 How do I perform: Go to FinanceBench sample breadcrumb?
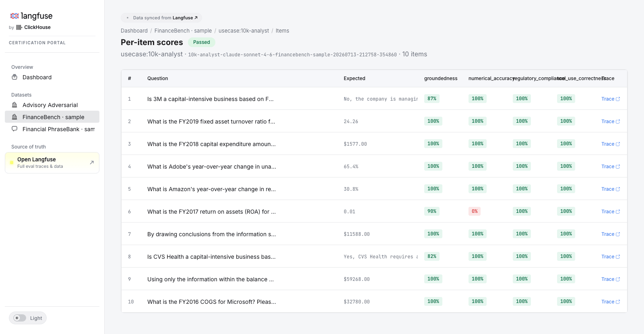[x=183, y=31]
